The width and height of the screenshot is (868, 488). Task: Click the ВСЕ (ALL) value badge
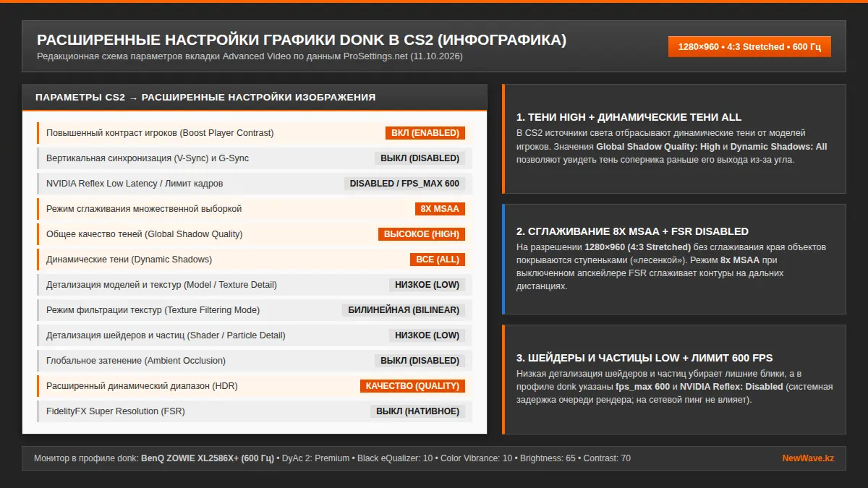click(x=438, y=260)
